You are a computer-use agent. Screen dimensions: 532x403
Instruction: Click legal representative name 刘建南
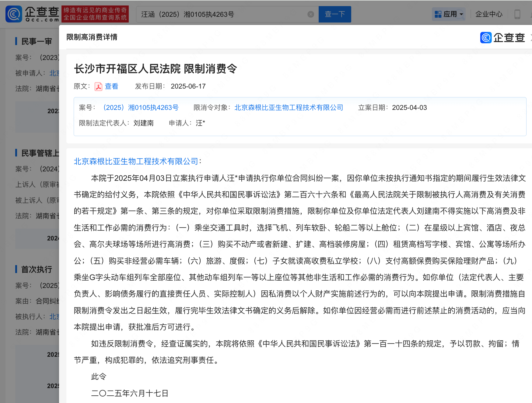(144, 123)
